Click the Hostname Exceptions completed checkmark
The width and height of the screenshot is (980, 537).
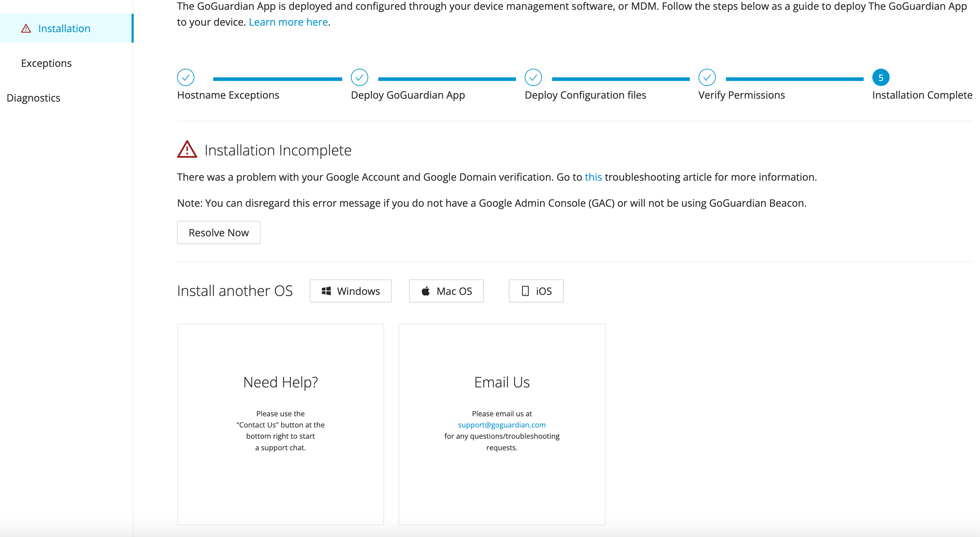pyautogui.click(x=186, y=77)
